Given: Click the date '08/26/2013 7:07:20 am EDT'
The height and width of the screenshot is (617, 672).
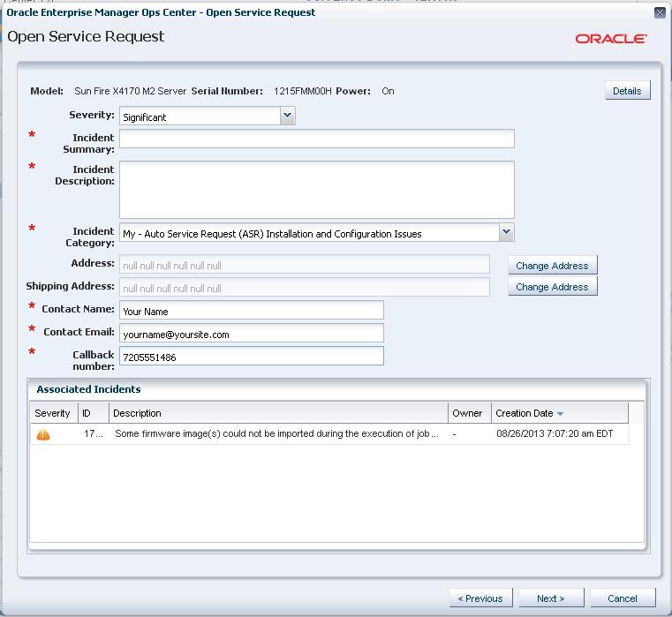Looking at the screenshot, I should [x=555, y=433].
